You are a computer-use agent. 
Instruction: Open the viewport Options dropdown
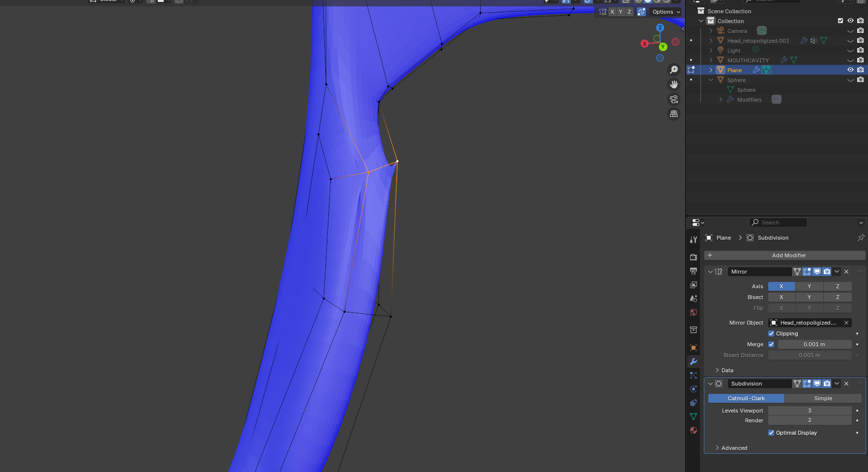[666, 12]
